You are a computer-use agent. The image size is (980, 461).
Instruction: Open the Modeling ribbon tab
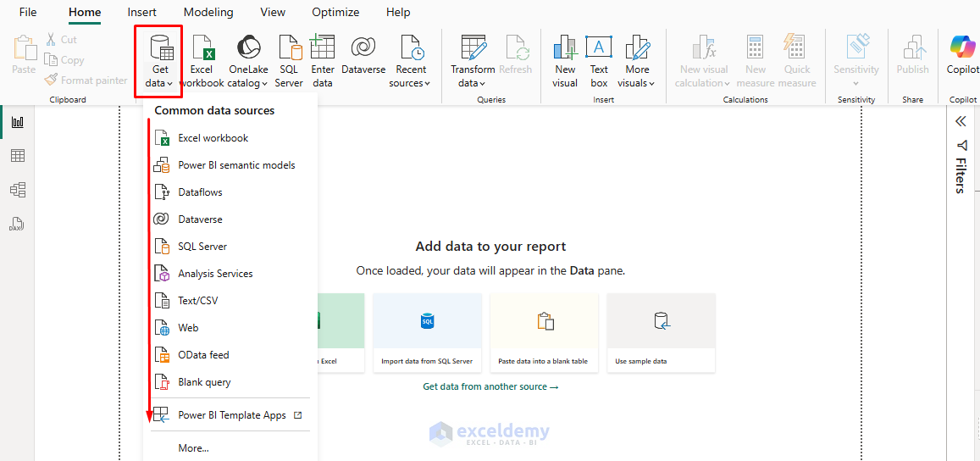(208, 12)
